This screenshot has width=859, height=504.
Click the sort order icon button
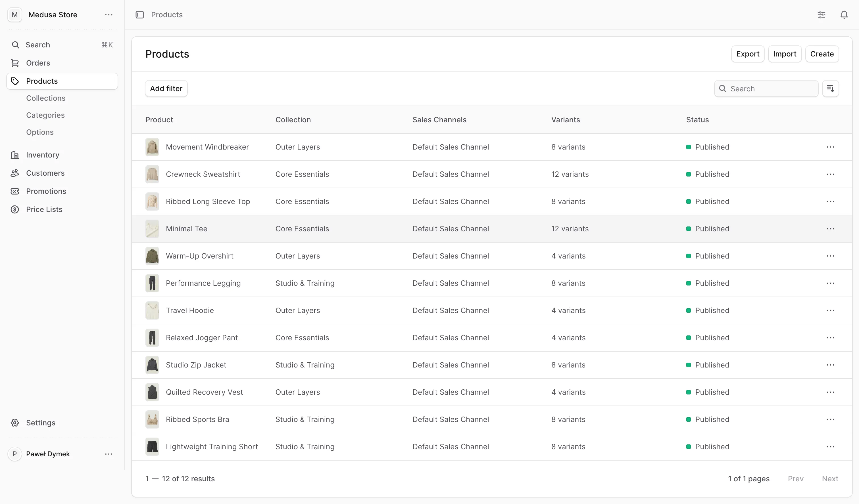pos(830,89)
